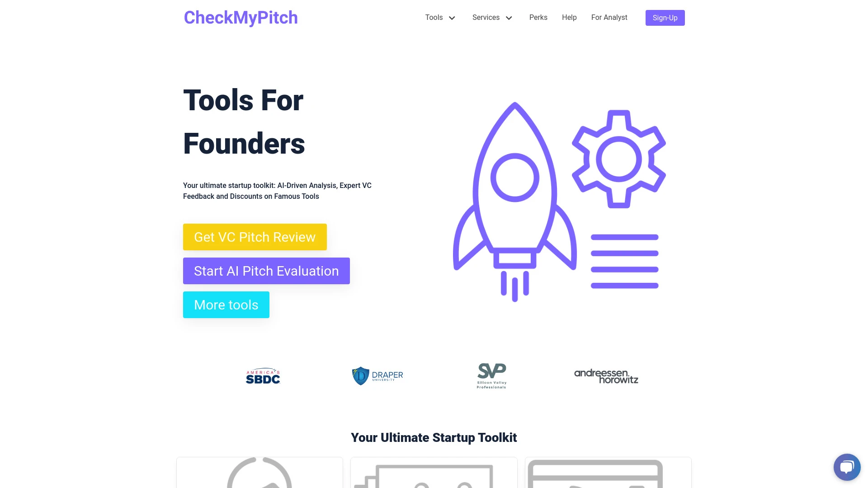Image resolution: width=868 pixels, height=488 pixels.
Task: Open the Sign-Up page button
Action: [665, 17]
